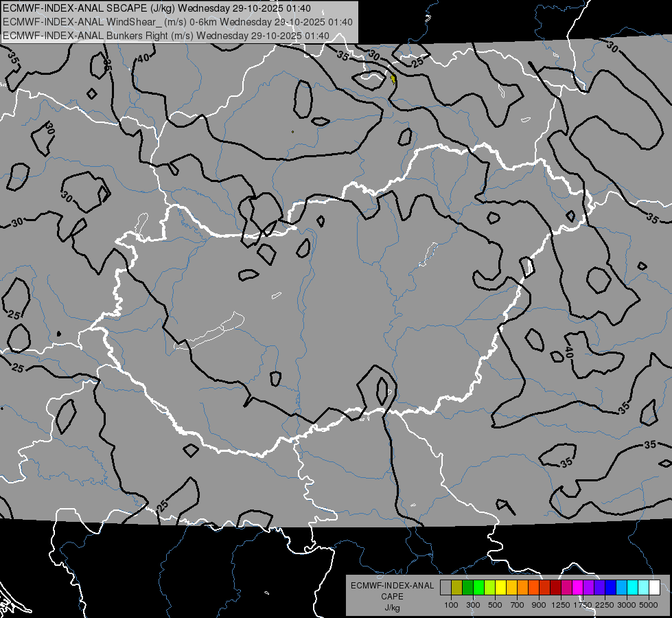Click the 700 tick label in legend
Viewport: 672px width, 618px height.
[x=518, y=605]
